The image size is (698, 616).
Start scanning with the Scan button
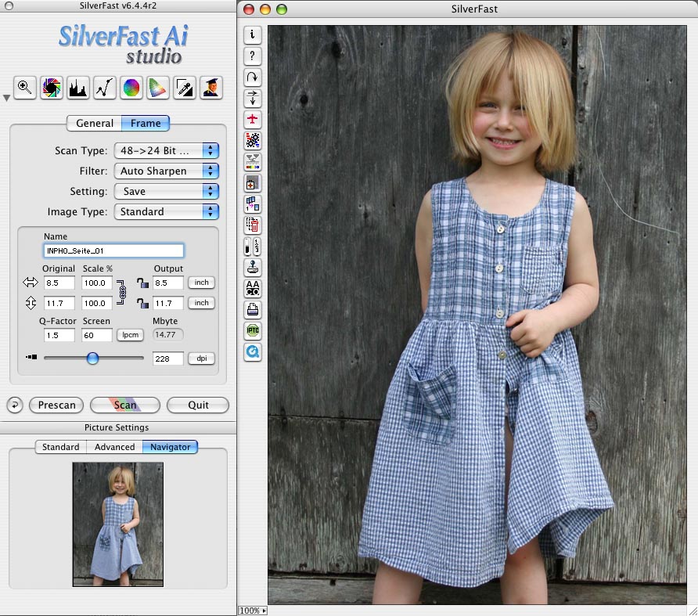124,405
